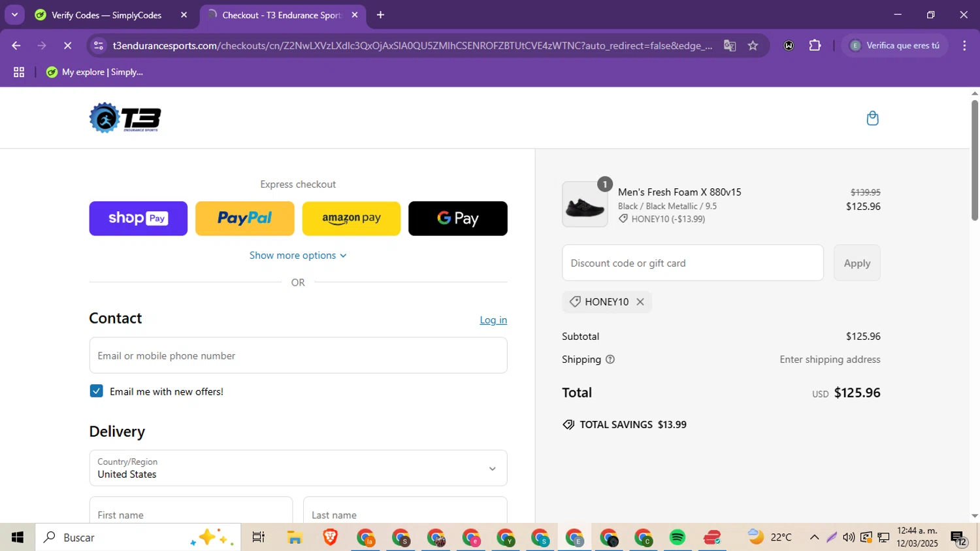Click the First name field
The height and width of the screenshot is (551, 980).
[x=191, y=510]
